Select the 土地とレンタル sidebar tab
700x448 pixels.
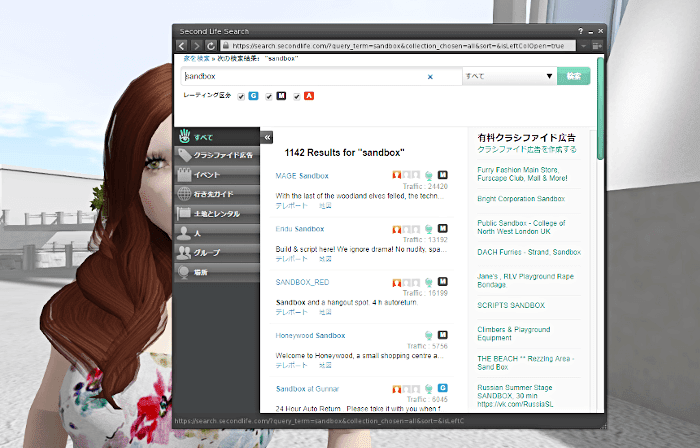[x=217, y=214]
